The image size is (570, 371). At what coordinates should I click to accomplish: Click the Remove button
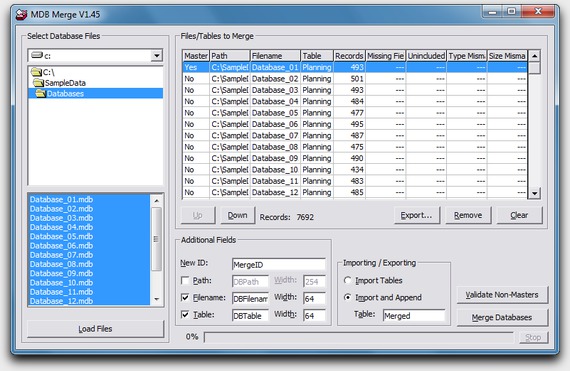click(x=468, y=215)
